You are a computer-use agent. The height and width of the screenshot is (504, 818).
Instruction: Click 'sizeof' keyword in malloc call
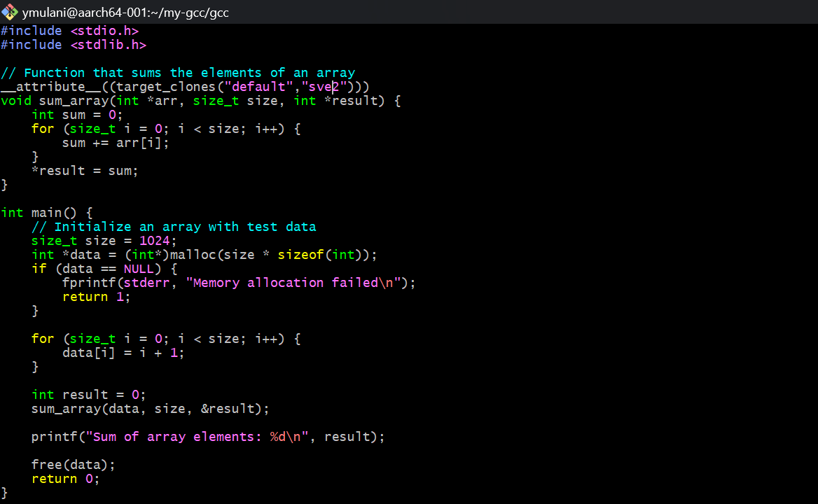click(301, 255)
